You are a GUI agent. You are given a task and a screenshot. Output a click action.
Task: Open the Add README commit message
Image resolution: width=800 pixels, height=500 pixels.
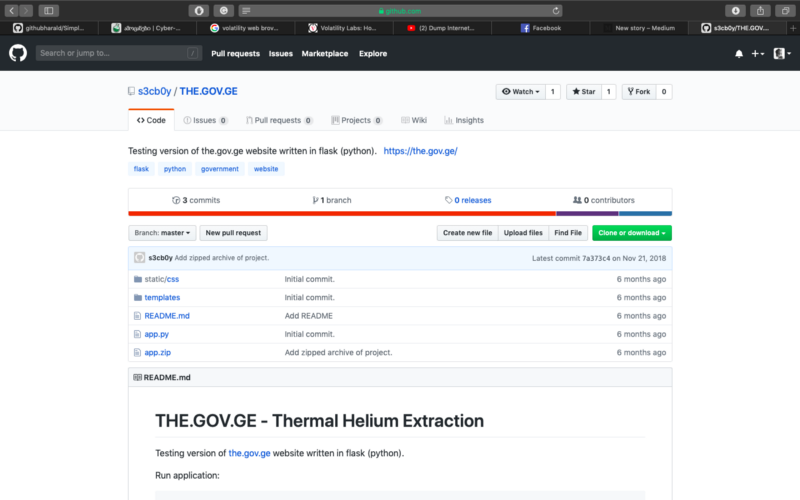click(309, 316)
